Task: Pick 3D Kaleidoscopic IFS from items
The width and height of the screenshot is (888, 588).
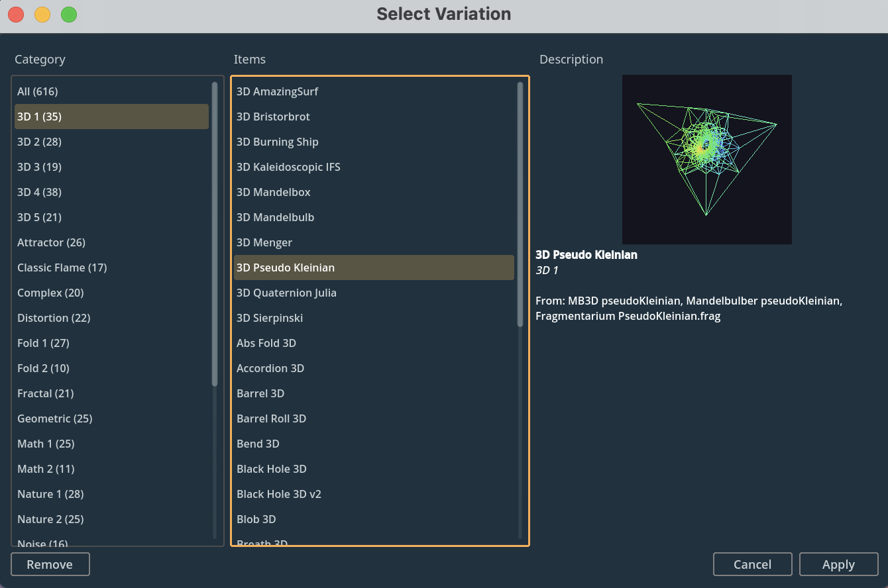Action: click(374, 167)
